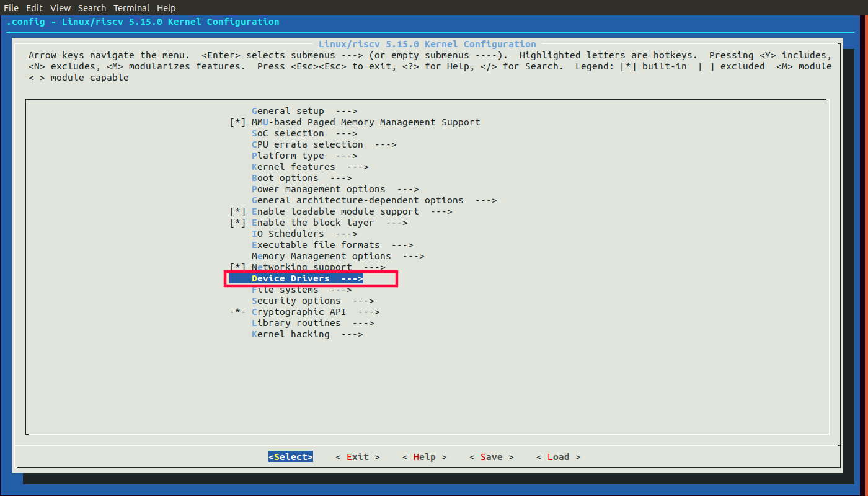Open the Terminal menu
This screenshot has height=496, width=868.
(x=132, y=8)
